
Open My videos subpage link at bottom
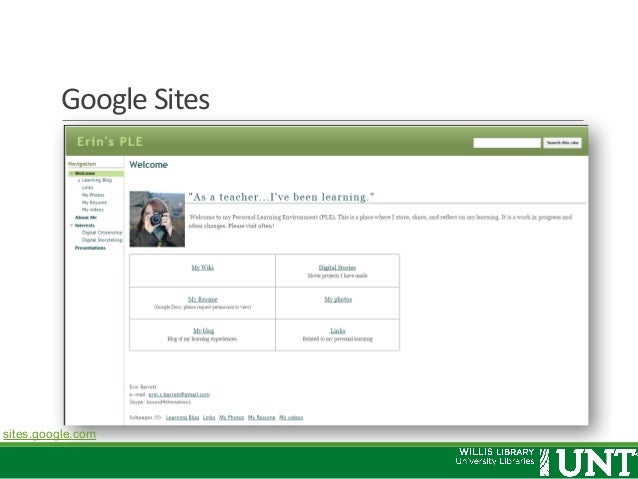point(291,418)
